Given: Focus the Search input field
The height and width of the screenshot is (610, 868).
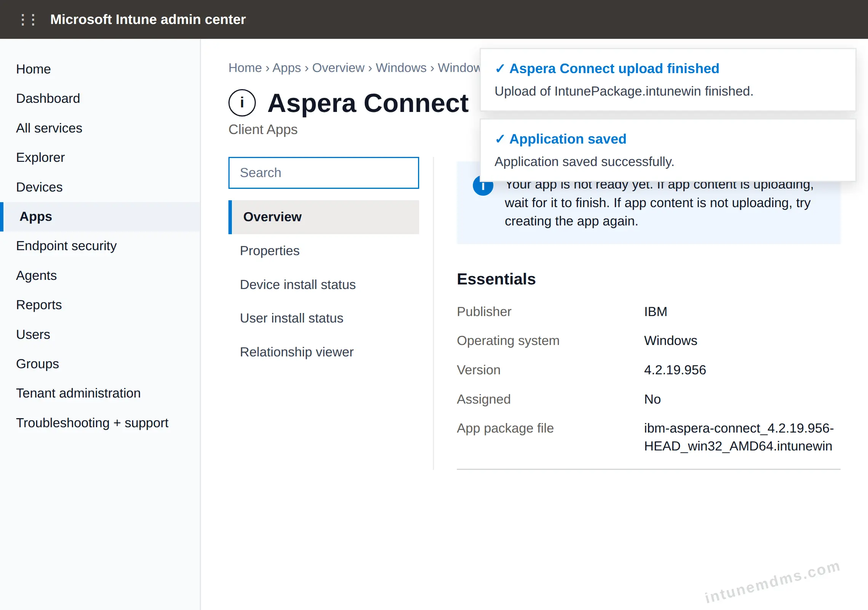Looking at the screenshot, I should coord(324,173).
